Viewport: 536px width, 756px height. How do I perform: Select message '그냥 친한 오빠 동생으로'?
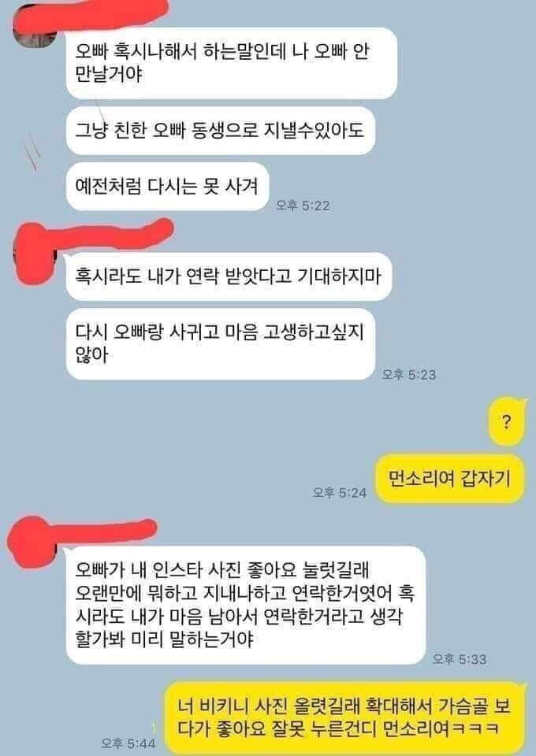click(221, 130)
